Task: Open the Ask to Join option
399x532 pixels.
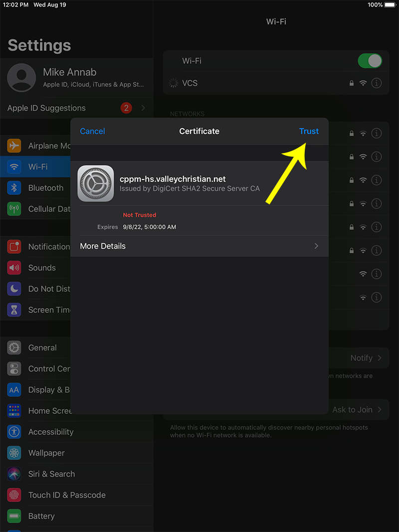Action: coord(357,409)
